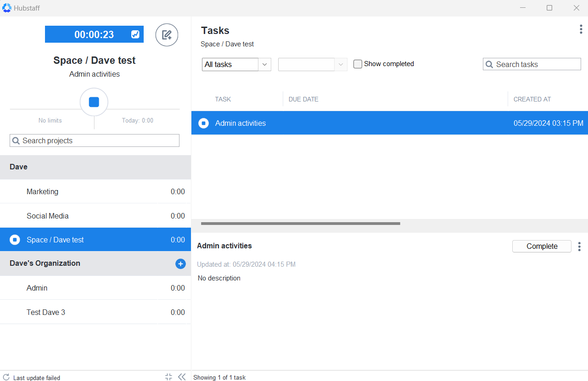
Task: Select the Admin project
Action: pos(95,288)
